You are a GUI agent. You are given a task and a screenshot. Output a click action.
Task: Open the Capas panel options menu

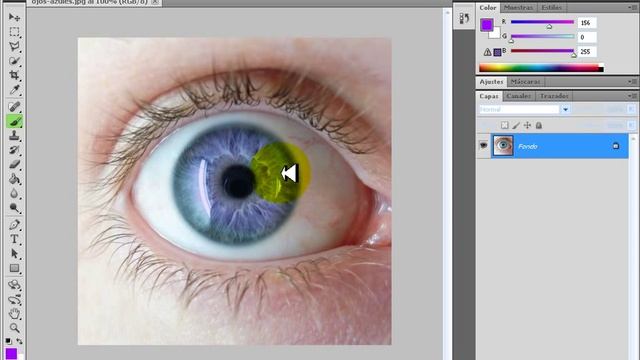(633, 96)
